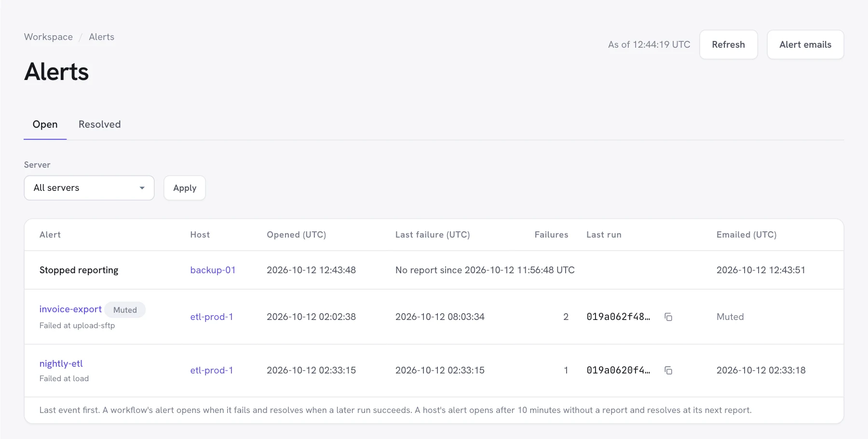Click the Alert column header

tap(50, 235)
